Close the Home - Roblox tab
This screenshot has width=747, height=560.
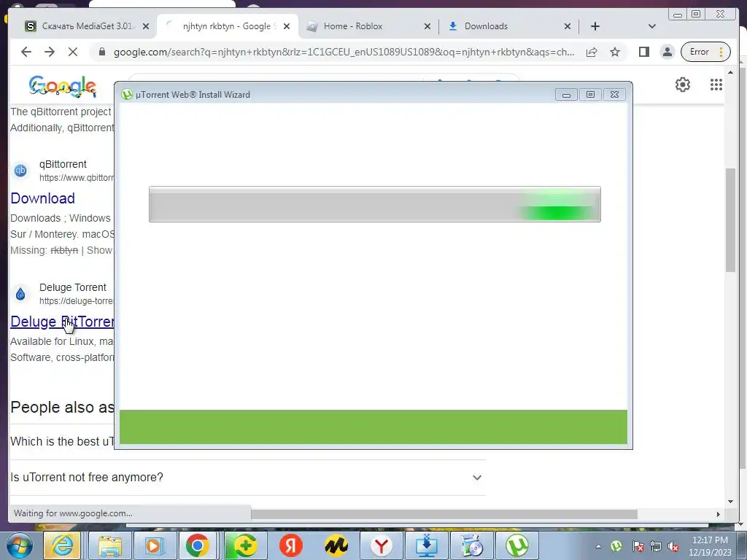pos(427,26)
